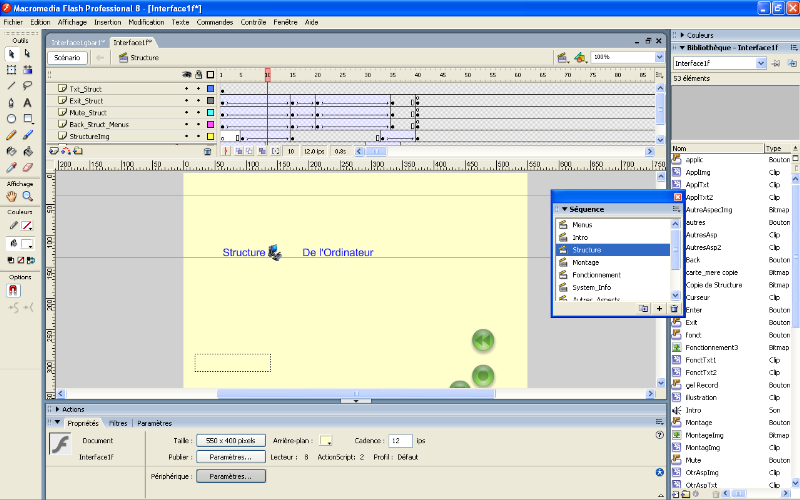Viewport: 800px width, 500px height.
Task: Select the Text tool in the toolbox
Action: pyautogui.click(x=27, y=102)
